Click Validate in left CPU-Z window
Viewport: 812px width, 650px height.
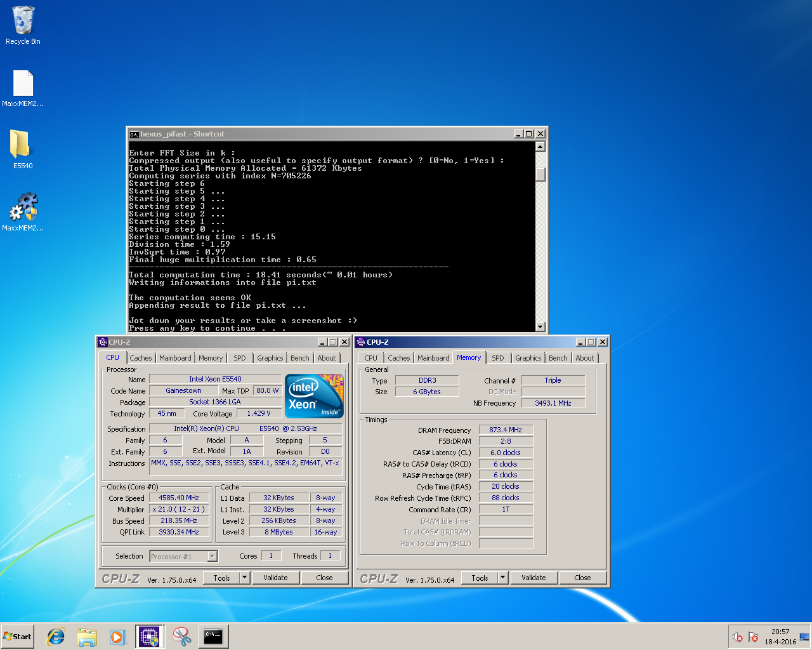(x=275, y=578)
